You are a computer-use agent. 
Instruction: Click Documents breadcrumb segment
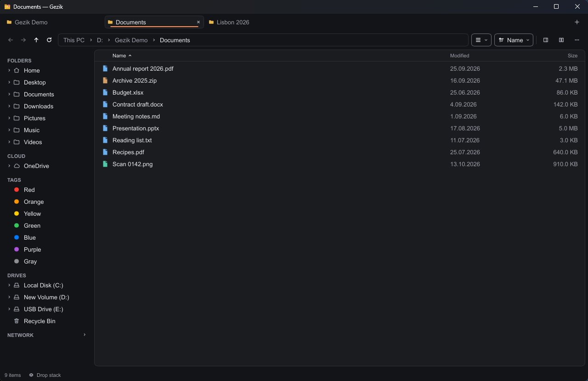tap(175, 40)
